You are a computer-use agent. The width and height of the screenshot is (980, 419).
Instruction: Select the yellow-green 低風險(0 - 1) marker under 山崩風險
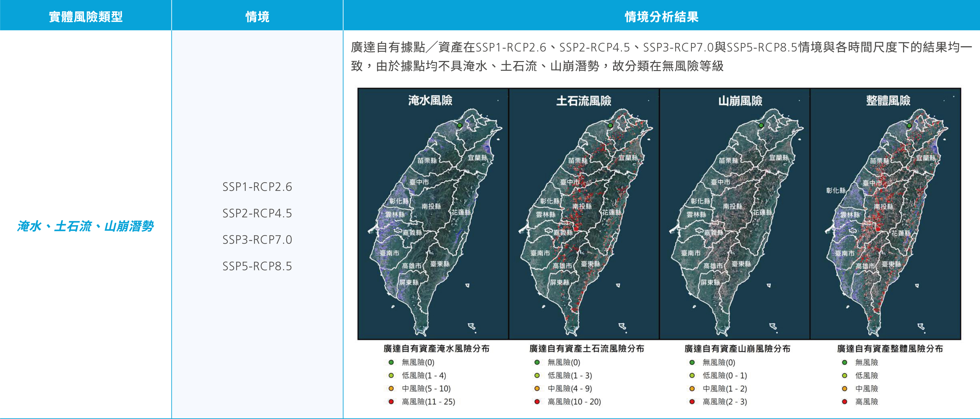tap(692, 375)
